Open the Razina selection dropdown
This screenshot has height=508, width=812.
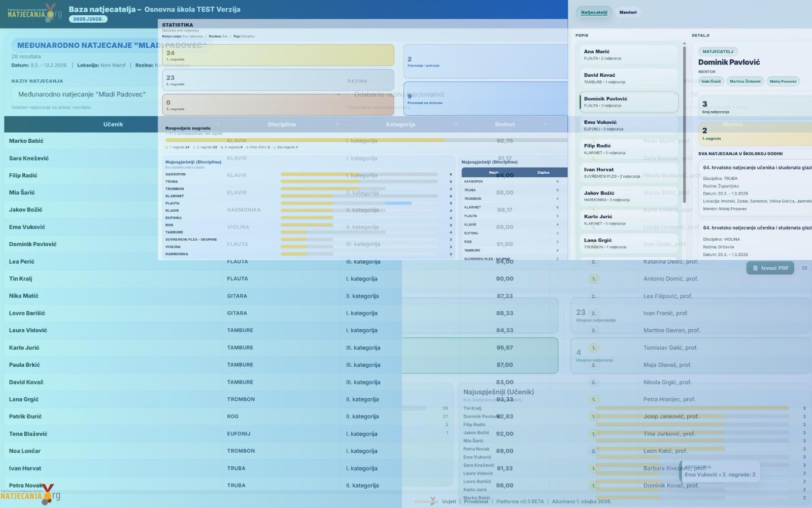click(398, 94)
